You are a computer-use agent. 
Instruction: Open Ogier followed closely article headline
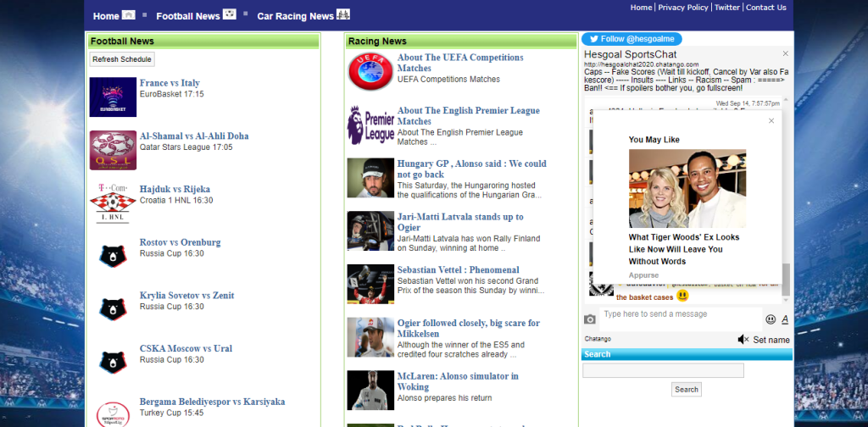[x=468, y=328]
